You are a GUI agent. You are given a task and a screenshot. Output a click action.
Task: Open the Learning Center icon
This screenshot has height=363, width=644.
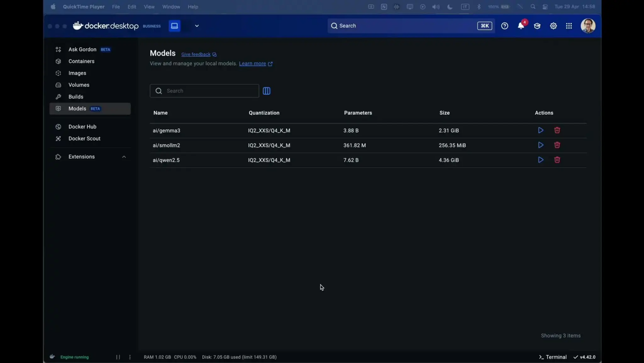click(x=537, y=26)
